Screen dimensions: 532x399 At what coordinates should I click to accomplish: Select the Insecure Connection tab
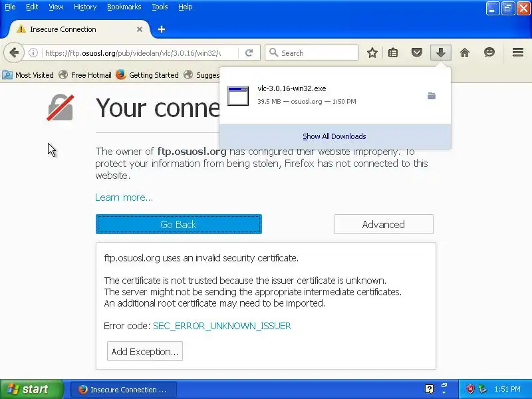pos(80,29)
